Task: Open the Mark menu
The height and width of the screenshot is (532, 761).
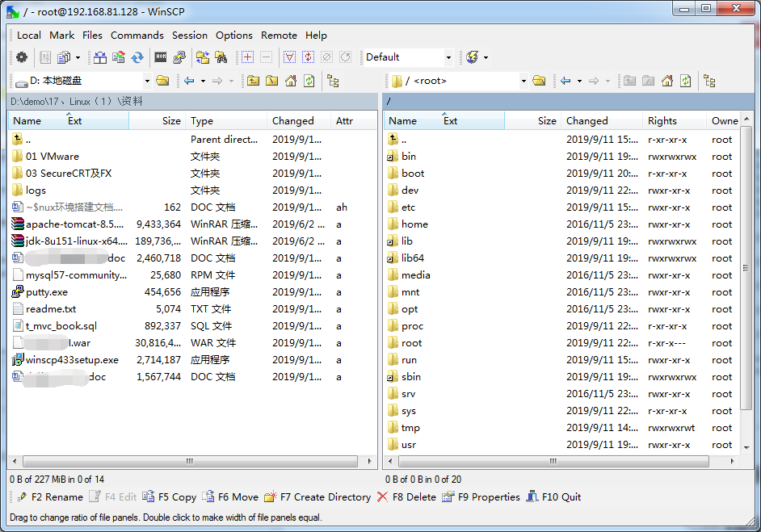Action: point(61,36)
